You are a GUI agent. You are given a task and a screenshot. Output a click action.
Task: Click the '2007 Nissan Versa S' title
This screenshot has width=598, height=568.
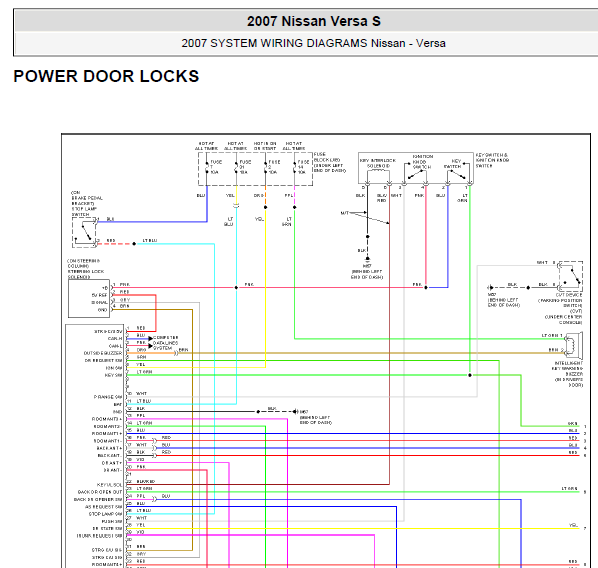[x=313, y=21]
